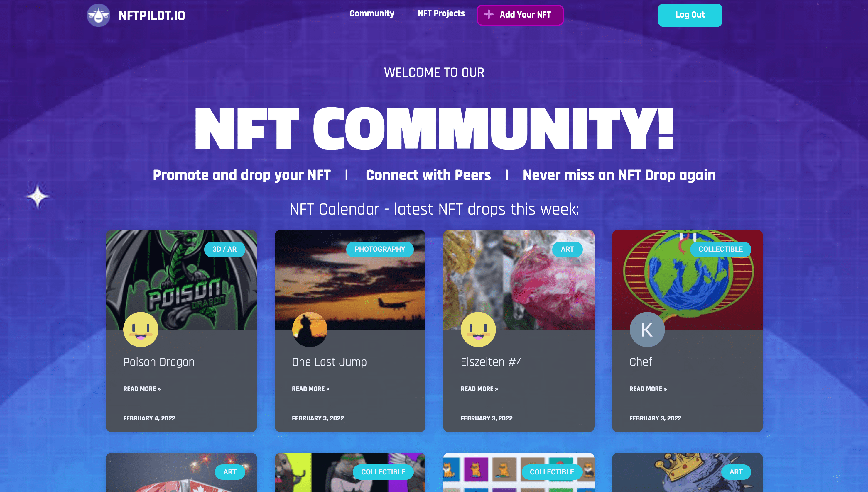Open the Eiszeiten #4 artwork thumbnail
The height and width of the screenshot is (492, 868).
519,280
